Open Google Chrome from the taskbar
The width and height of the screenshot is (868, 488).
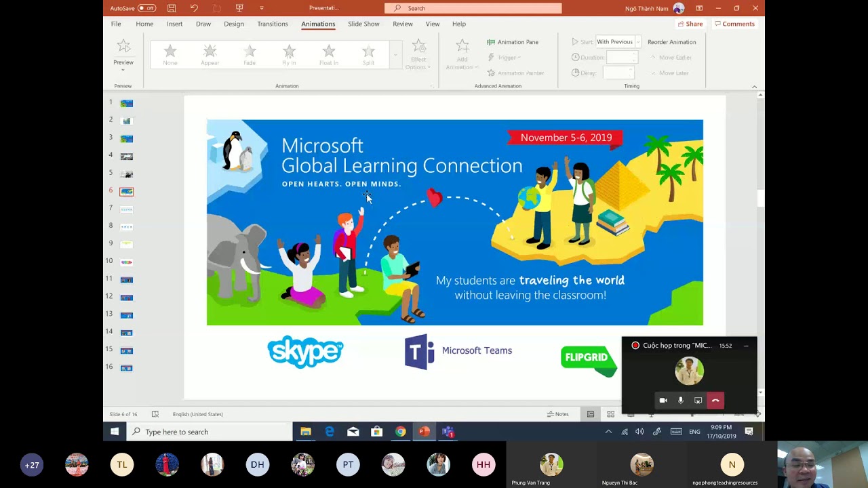tap(401, 432)
